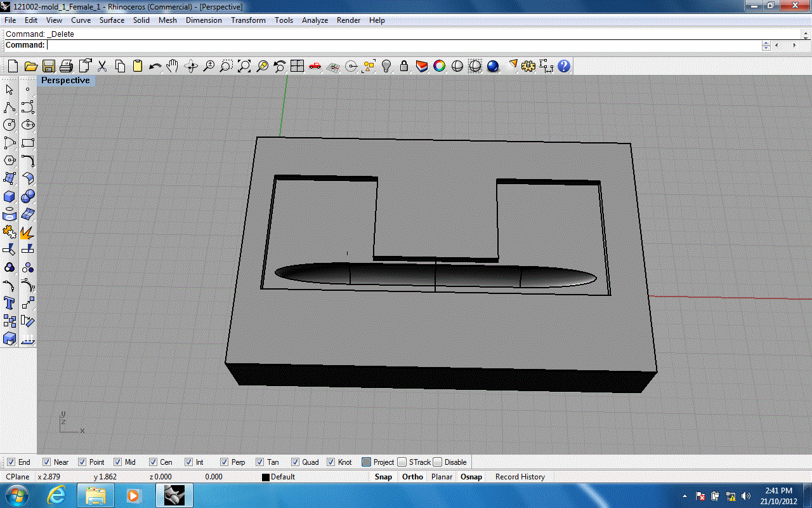Toggle Ortho mode in status bar
Image resolution: width=812 pixels, height=508 pixels.
tap(412, 477)
